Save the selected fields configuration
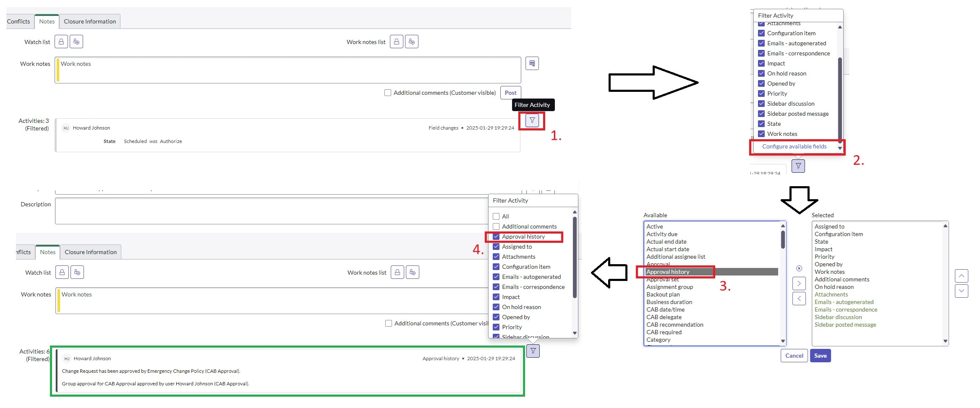This screenshot has width=980, height=408. click(x=820, y=355)
